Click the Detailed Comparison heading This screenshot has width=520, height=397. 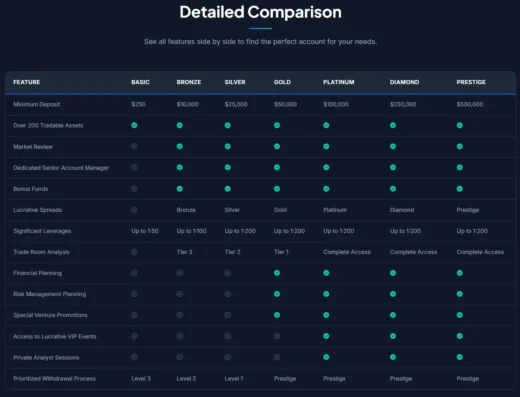point(260,12)
